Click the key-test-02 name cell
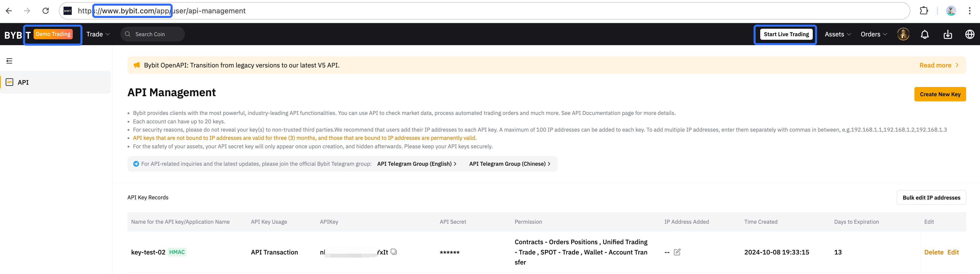Screen dimensions: 980x274 148,252
